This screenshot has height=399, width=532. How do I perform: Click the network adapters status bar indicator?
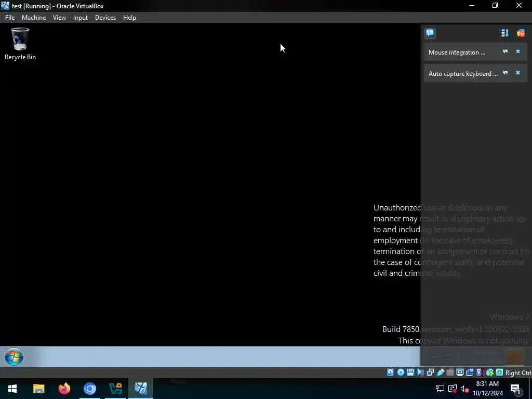430,373
